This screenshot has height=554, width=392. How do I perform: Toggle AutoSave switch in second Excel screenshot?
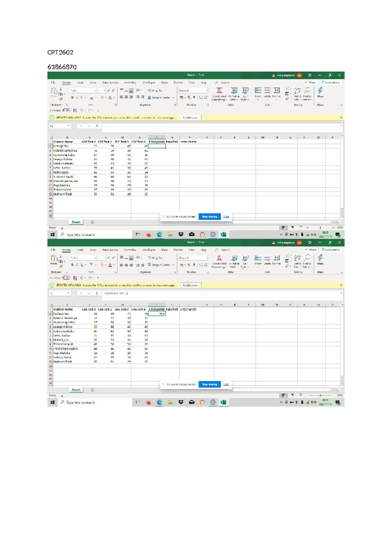pyautogui.click(x=66, y=278)
